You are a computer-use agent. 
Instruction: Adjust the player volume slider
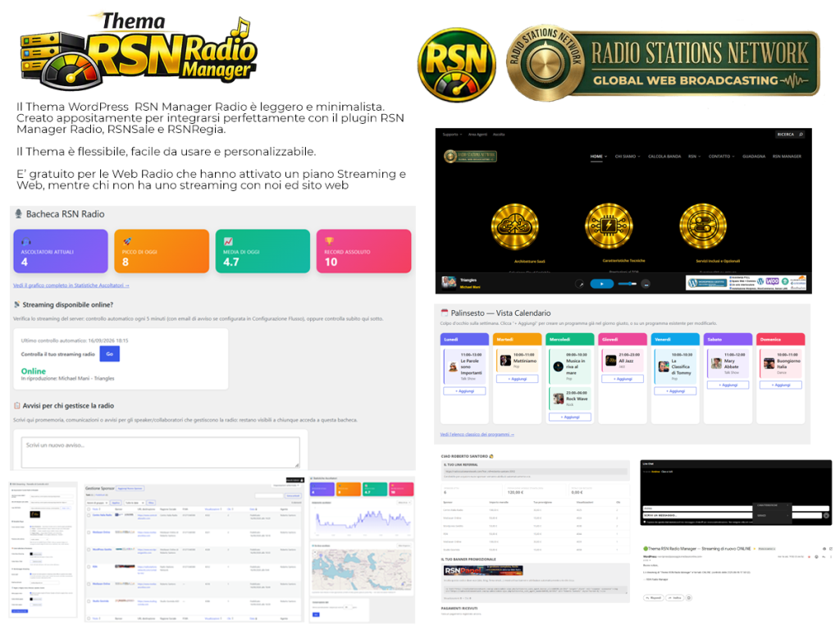point(627,284)
